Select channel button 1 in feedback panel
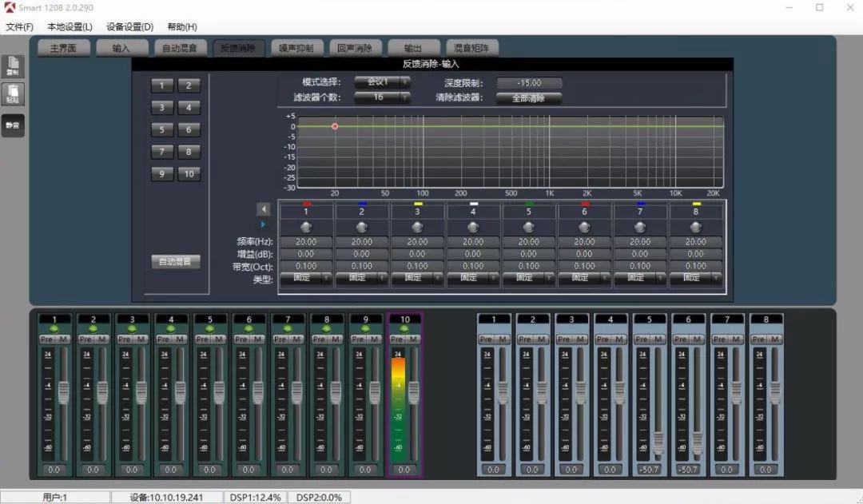This screenshot has width=863, height=504. pyautogui.click(x=161, y=85)
